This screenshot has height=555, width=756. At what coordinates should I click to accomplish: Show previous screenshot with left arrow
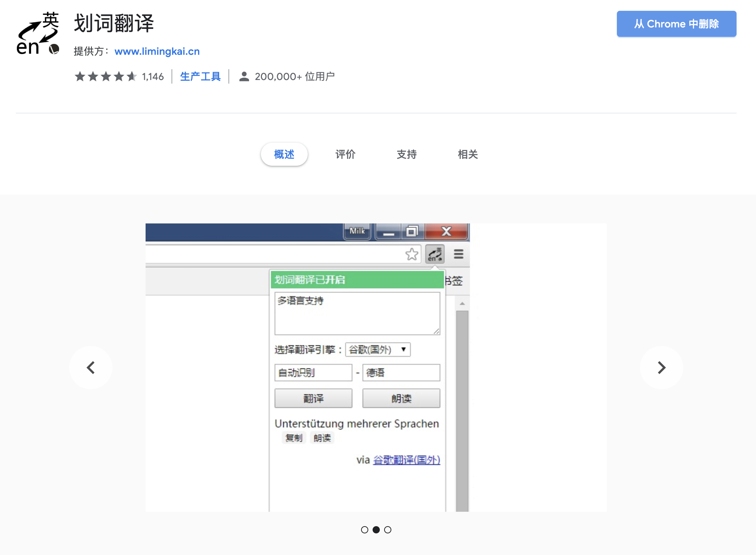coord(91,368)
